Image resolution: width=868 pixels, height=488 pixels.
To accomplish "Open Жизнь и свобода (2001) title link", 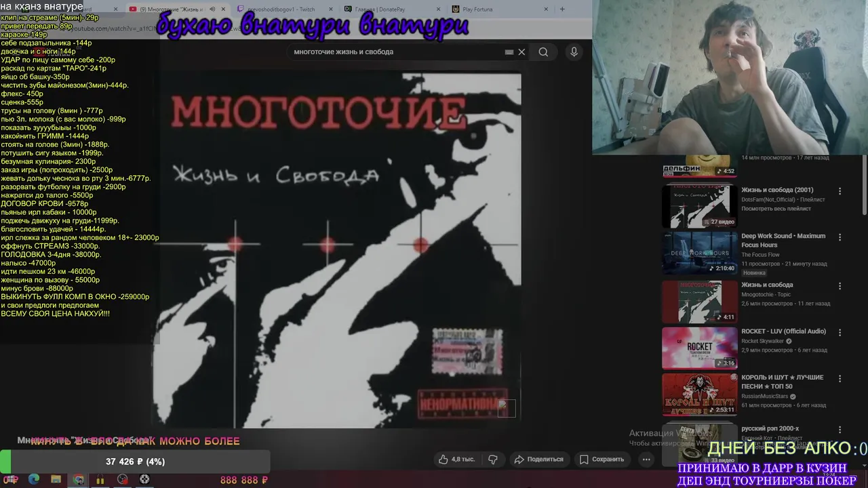I will pos(777,190).
